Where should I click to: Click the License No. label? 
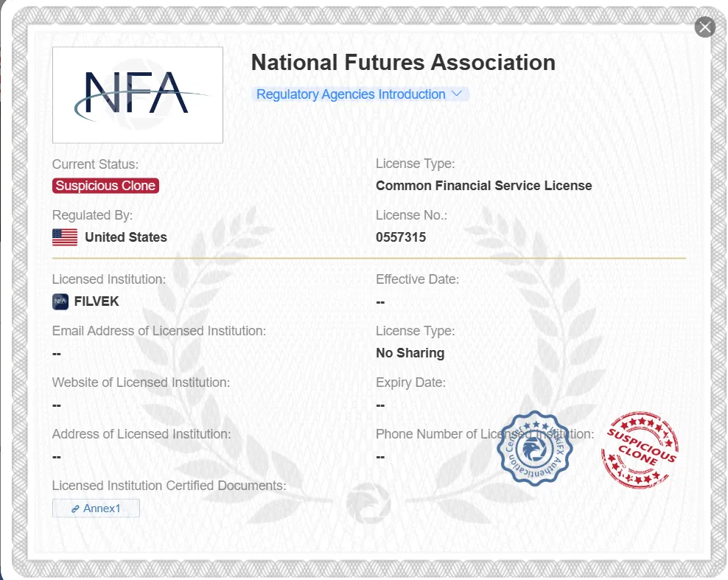point(411,215)
